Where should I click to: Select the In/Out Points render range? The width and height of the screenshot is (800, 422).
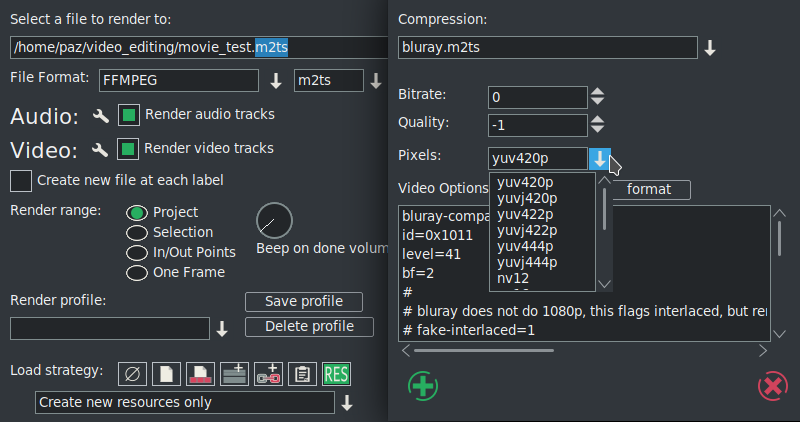click(x=136, y=252)
